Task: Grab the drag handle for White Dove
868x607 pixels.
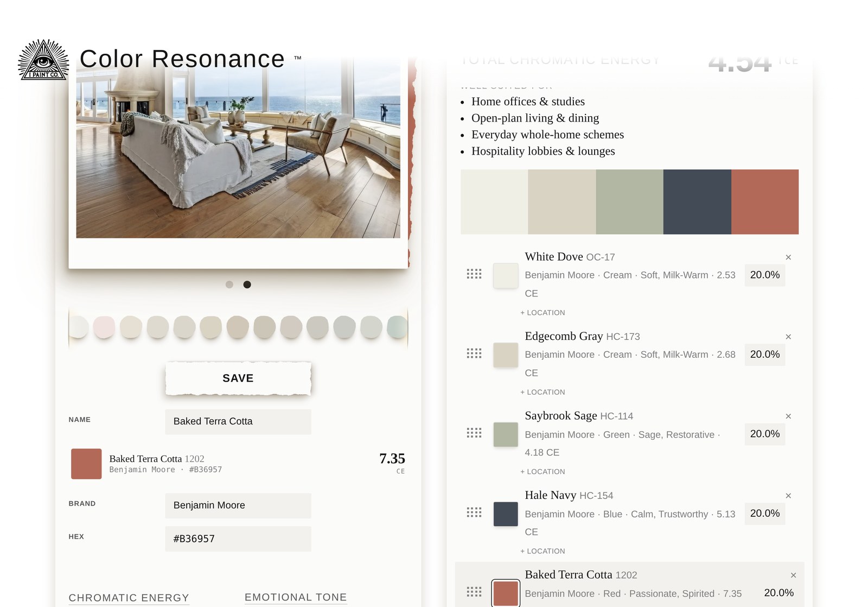Action: [474, 274]
